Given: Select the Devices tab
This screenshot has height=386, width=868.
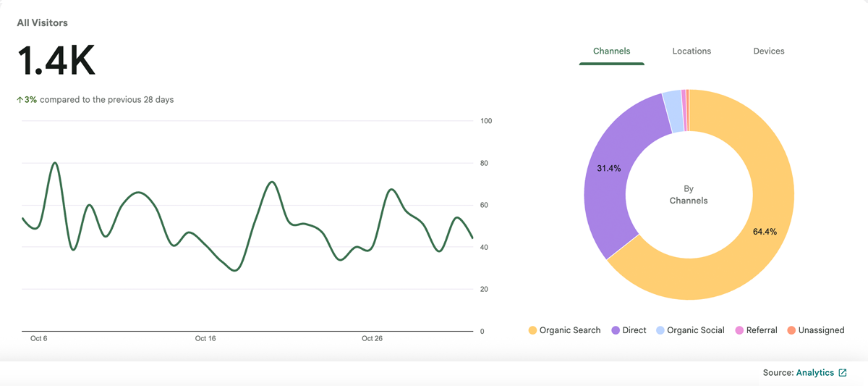Looking at the screenshot, I should click(x=768, y=51).
